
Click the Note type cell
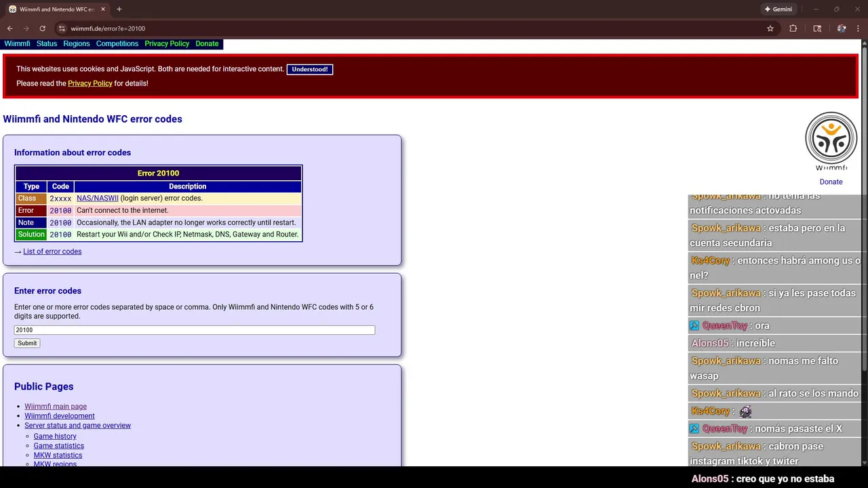pos(31,222)
